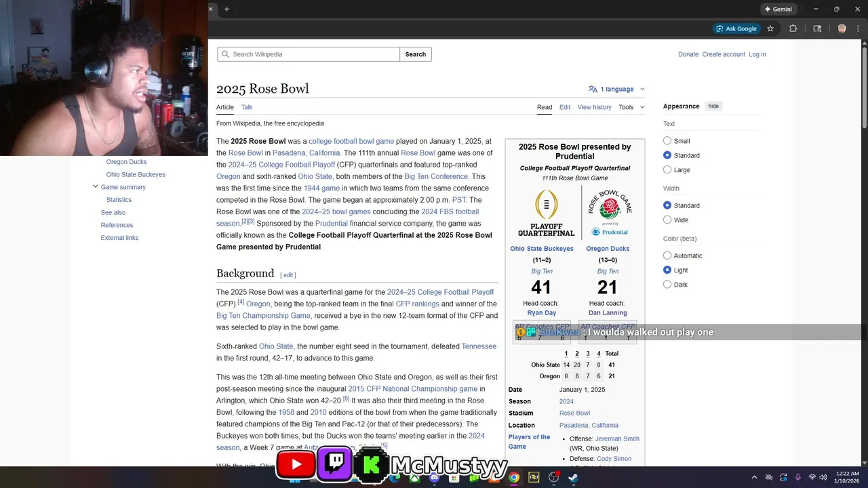Jump to References in contents

pos(117,225)
